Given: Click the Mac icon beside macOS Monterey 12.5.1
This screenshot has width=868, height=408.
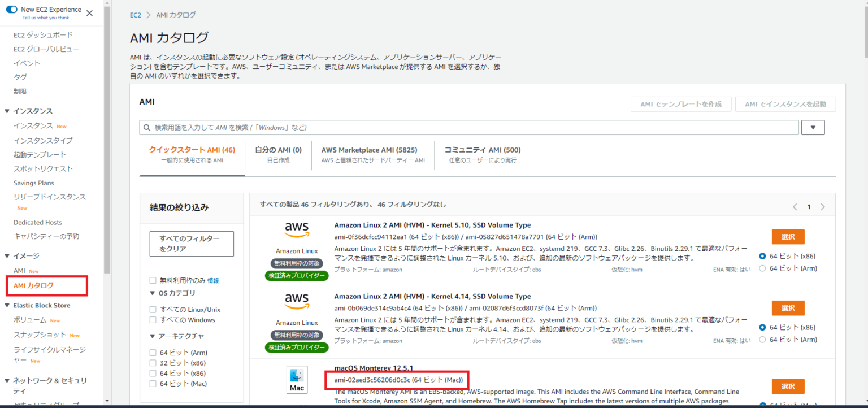Looking at the screenshot, I should [x=297, y=379].
